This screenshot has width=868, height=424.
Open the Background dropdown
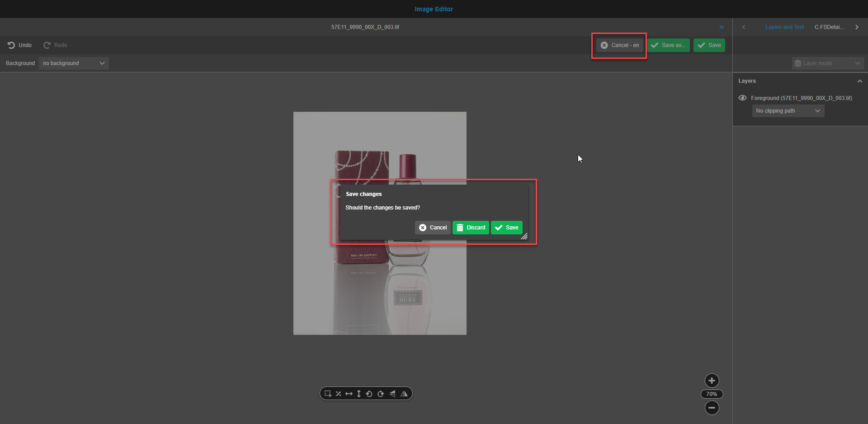(x=73, y=63)
